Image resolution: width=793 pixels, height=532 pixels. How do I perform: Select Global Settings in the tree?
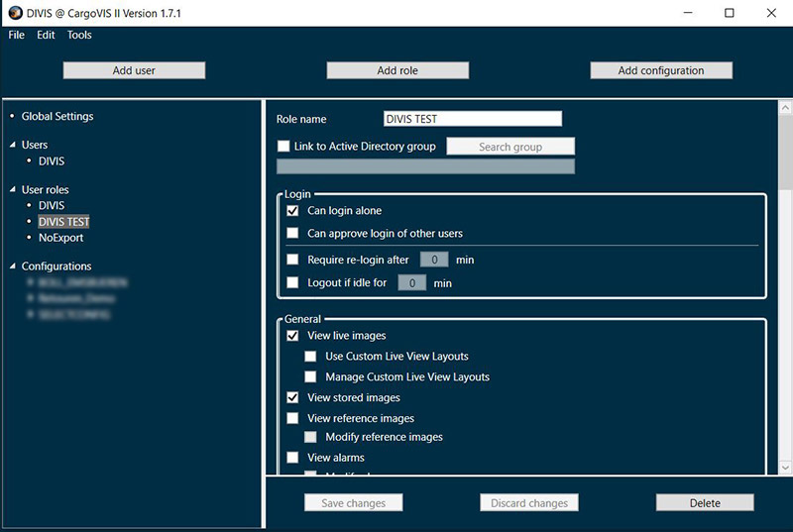pyautogui.click(x=57, y=116)
